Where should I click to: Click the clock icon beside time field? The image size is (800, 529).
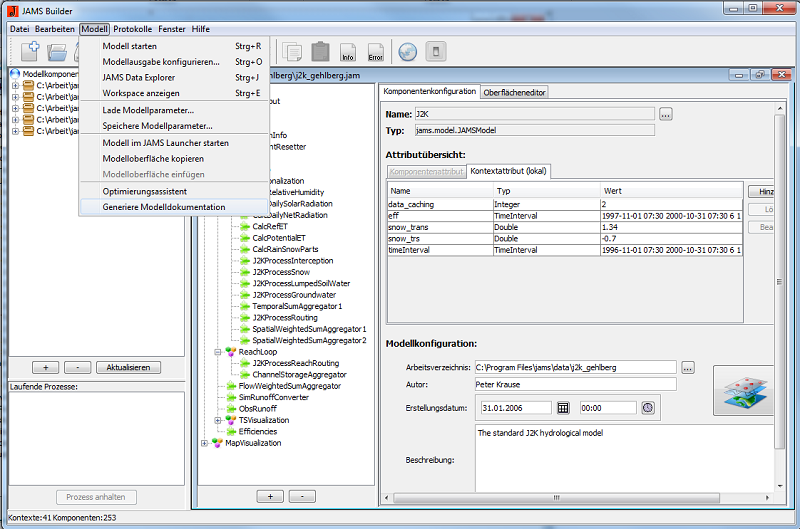(x=648, y=407)
